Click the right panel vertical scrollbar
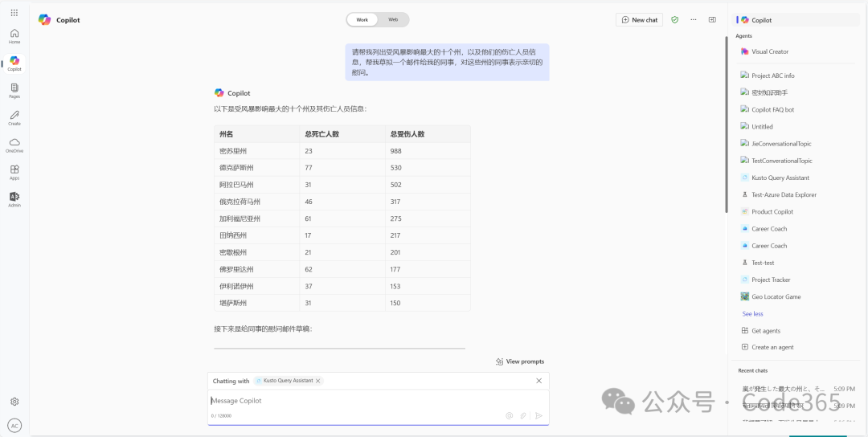 click(727, 125)
